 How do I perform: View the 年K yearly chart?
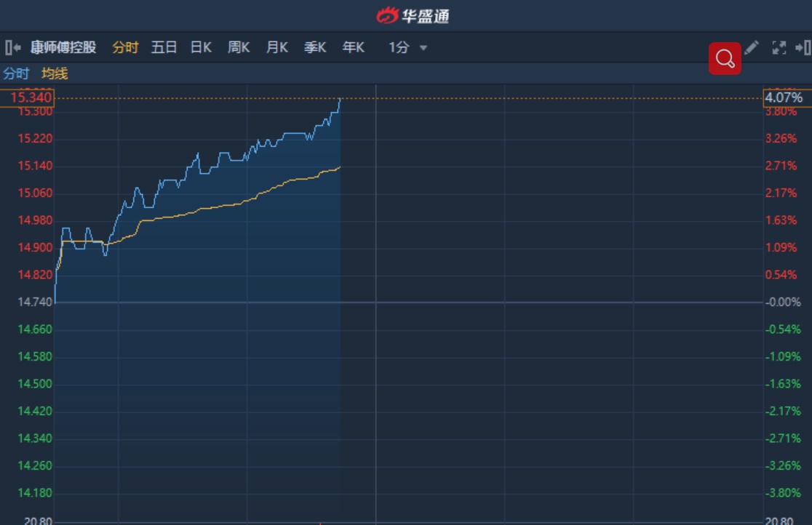(353, 48)
